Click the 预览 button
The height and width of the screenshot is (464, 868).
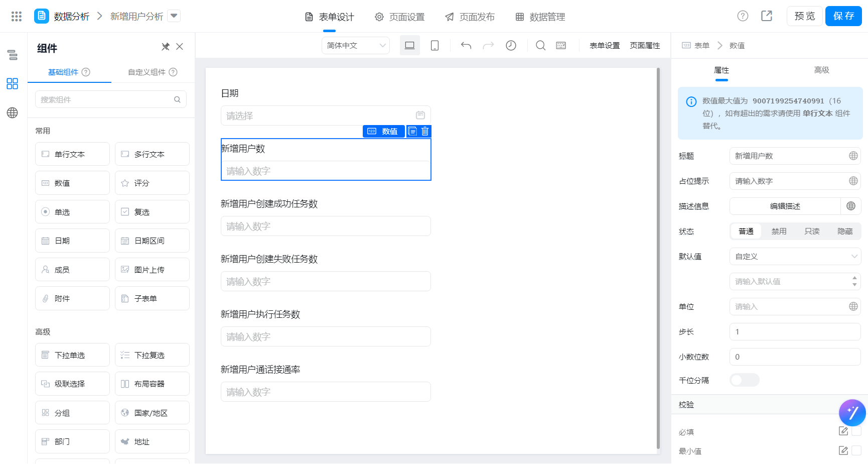pos(805,16)
